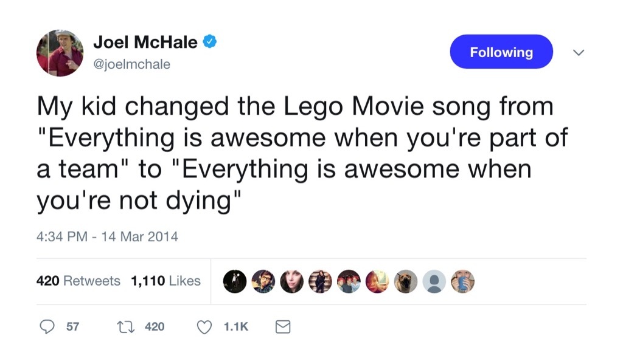
Task: Toggle the Following button to unfollow
Action: pos(501,52)
